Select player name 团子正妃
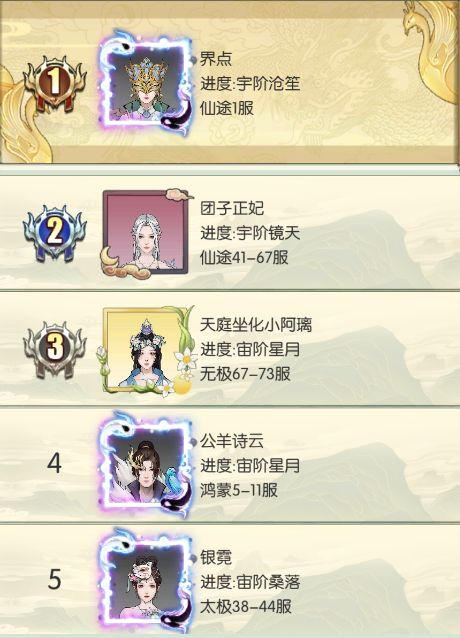This screenshot has width=460, height=638. coord(232,208)
